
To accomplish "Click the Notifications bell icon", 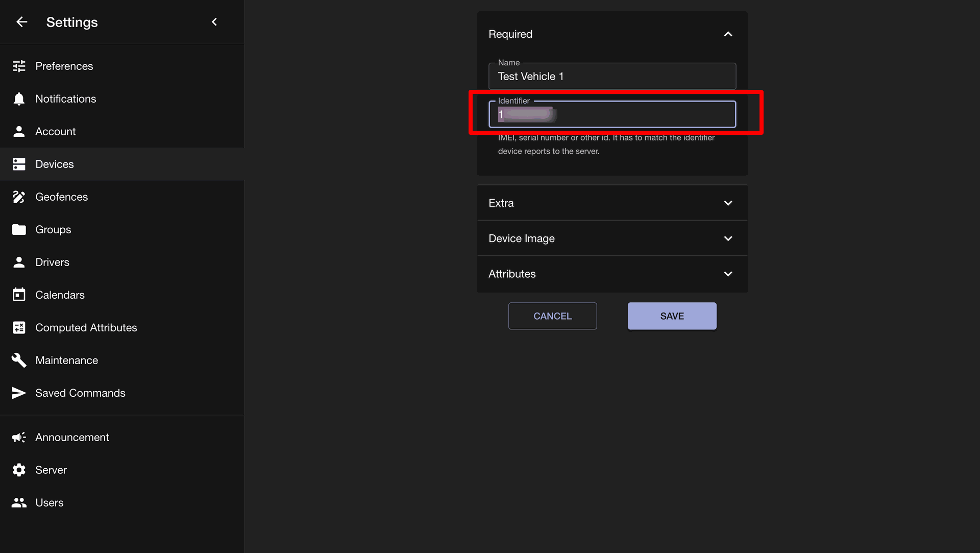I will click(x=19, y=99).
